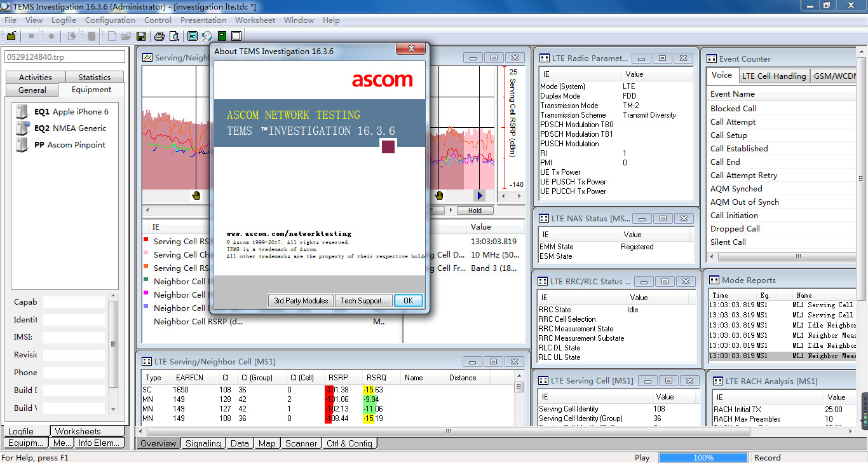Click the record circle toolbar icon
Image resolution: width=868 pixels, height=463 pixels.
(51, 36)
